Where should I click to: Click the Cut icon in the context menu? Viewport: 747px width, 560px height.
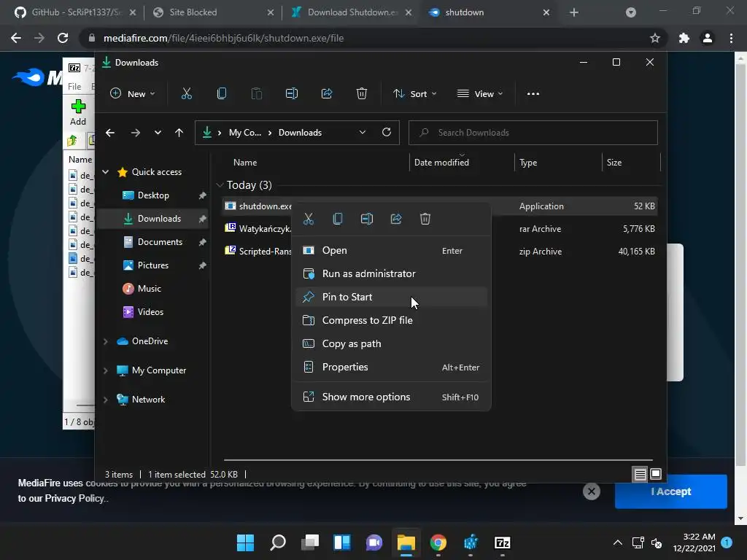click(x=309, y=219)
